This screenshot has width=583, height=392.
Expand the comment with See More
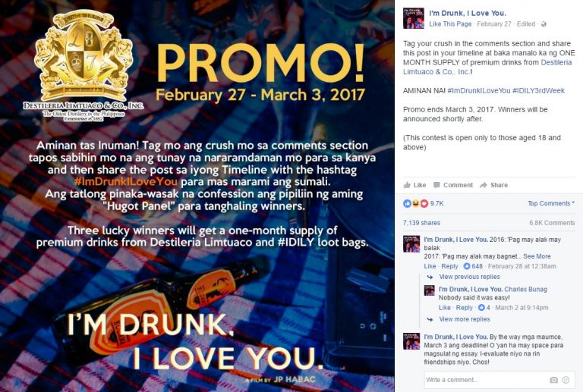(x=537, y=256)
